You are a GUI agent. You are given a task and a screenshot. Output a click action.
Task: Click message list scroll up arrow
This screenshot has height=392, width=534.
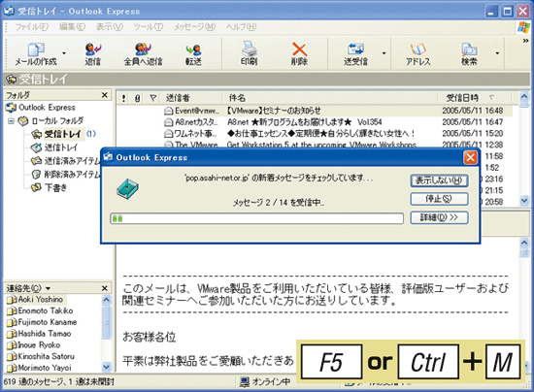coord(524,97)
